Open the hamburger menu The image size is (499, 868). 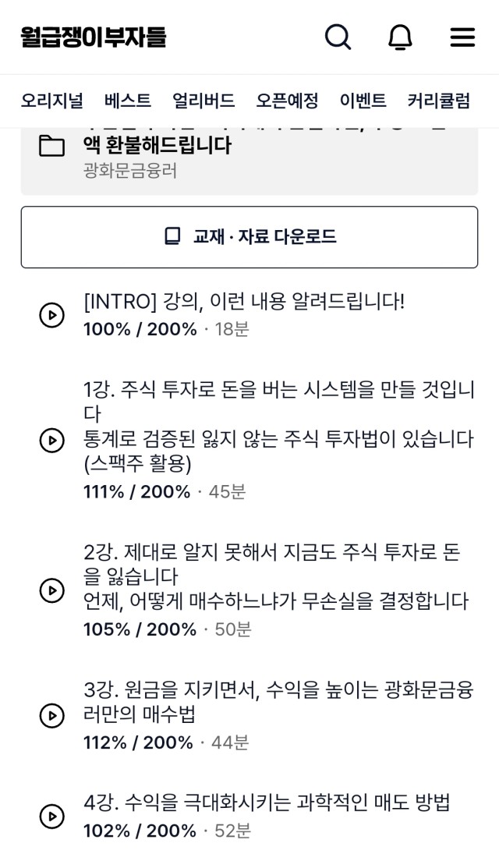(462, 37)
